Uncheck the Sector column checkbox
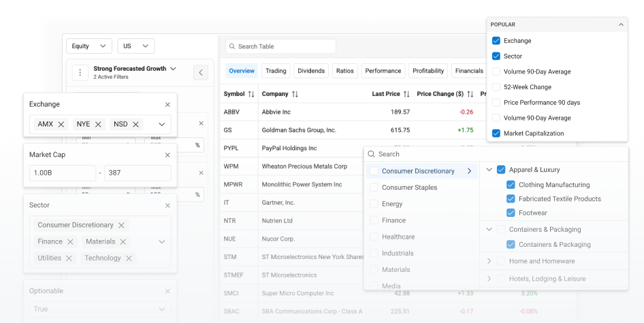644x323 pixels. (x=496, y=56)
